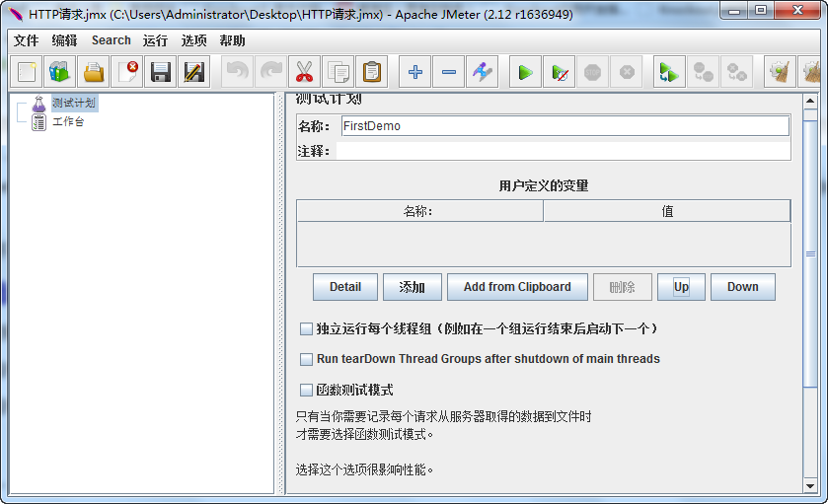Viewport: 828px width, 504px height.
Task: Click the Copy pages icon
Action: click(338, 72)
